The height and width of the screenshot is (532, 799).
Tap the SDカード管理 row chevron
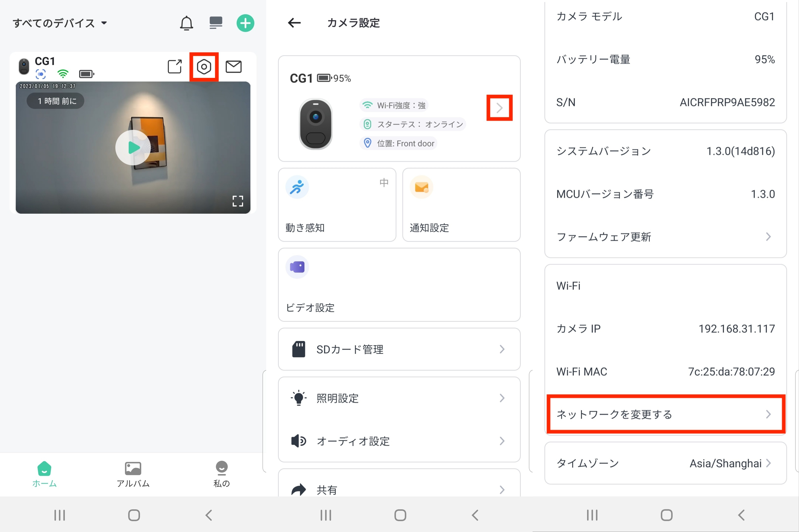click(502, 349)
